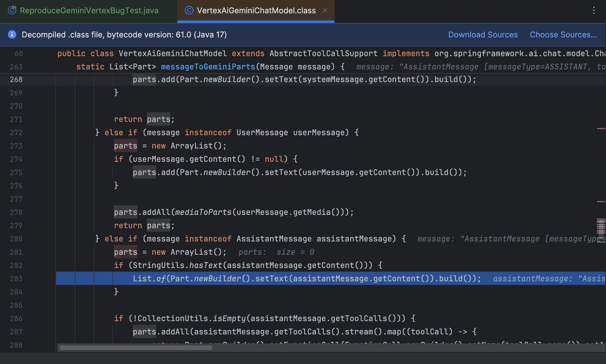Click the sticky class declaration line 60
606x364 pixels.
tap(303, 53)
